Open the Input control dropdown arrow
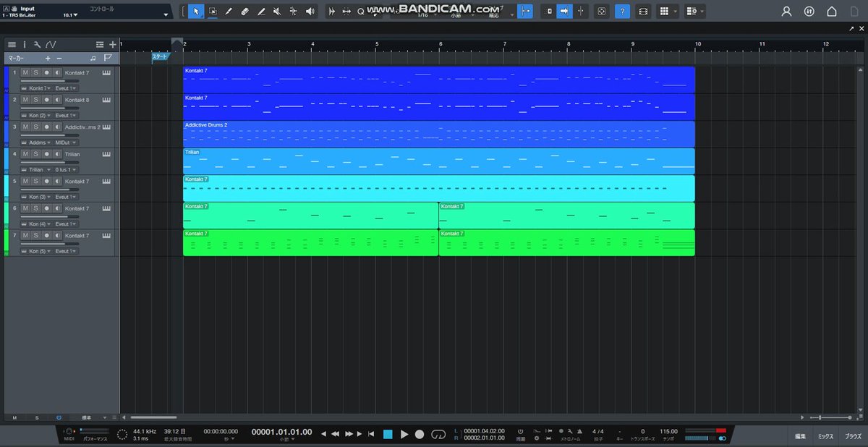868x447 pixels. pyautogui.click(x=166, y=14)
